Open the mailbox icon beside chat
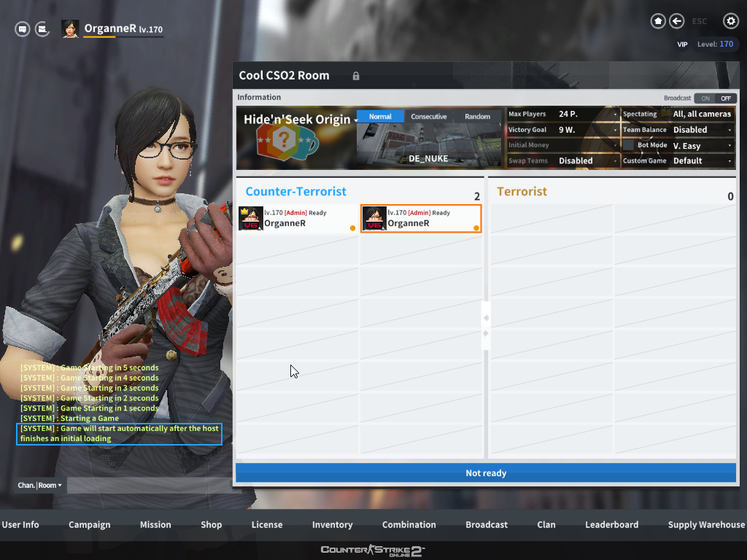 point(42,29)
